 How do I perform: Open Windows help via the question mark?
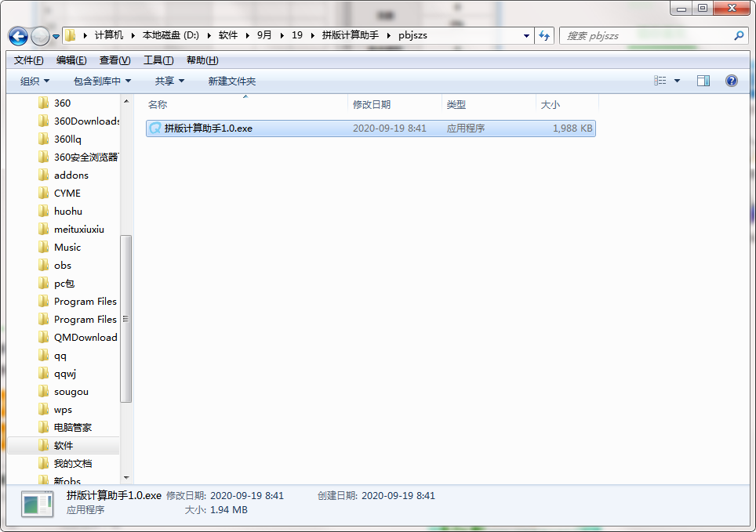pos(732,81)
